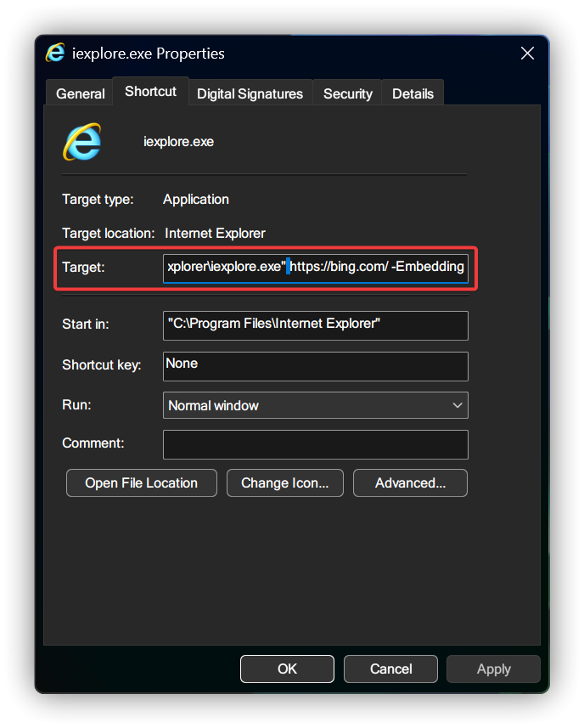Switch to the Details tab
Screen dimensions: 584x728
point(413,93)
